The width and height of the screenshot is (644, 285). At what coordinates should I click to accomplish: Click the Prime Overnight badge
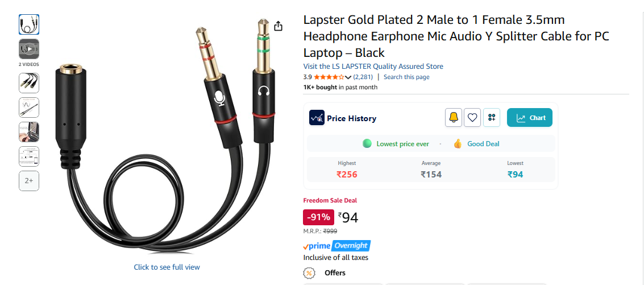pyautogui.click(x=337, y=246)
